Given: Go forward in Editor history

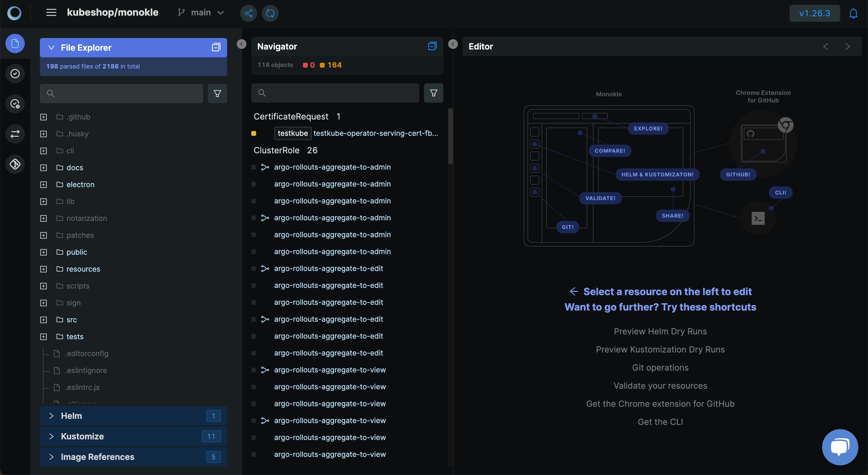Looking at the screenshot, I should click(847, 46).
